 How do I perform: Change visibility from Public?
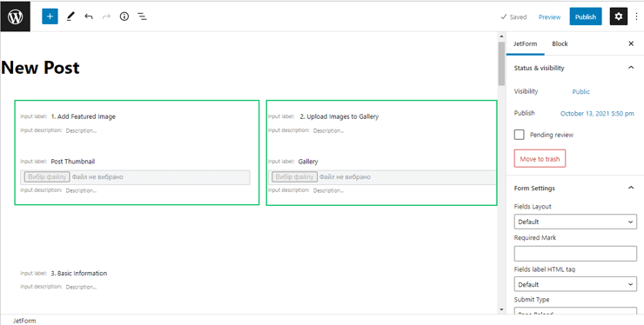point(580,91)
